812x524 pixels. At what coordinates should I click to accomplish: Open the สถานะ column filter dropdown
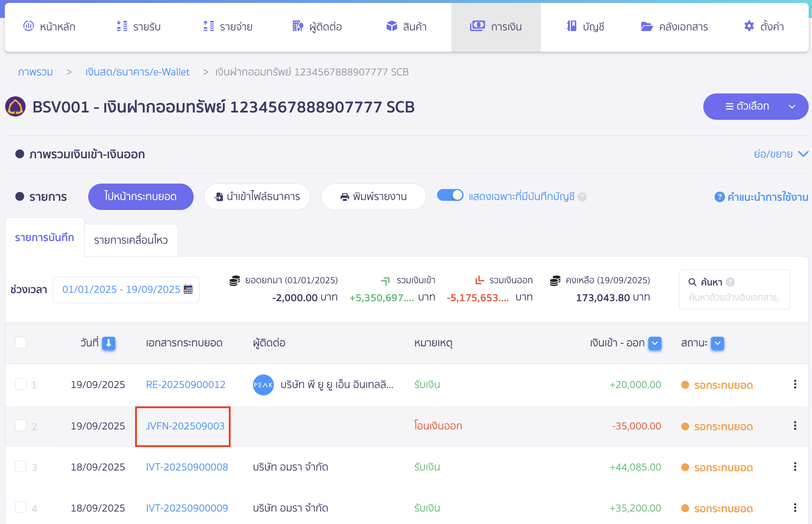pos(717,343)
